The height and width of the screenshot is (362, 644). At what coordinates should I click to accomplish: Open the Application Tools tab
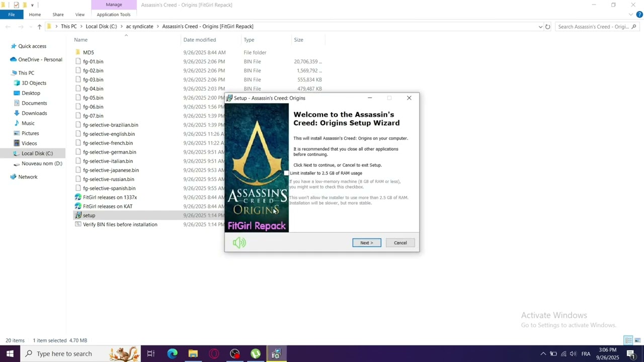pos(114,15)
